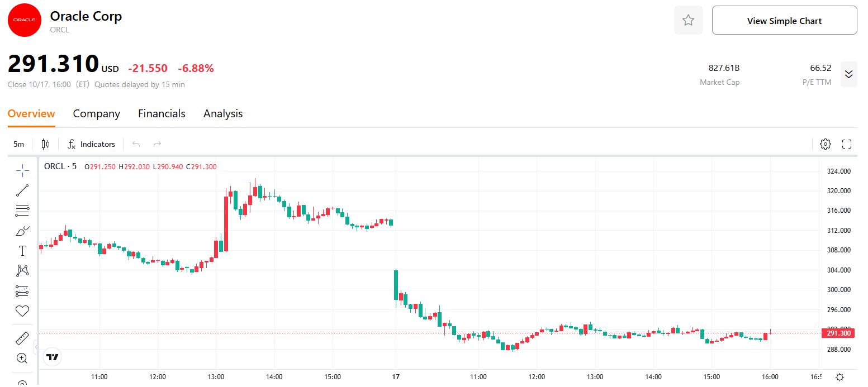Select the text annotation tool
Screen dimensions: 868x387
(22, 250)
